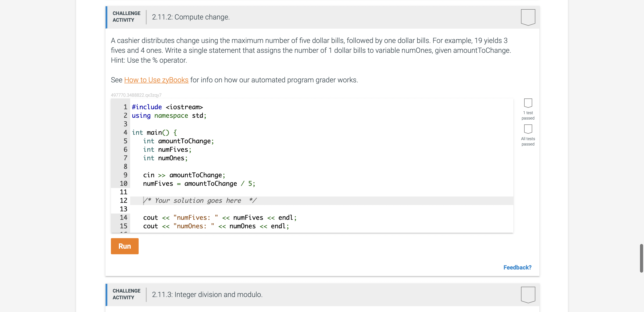Click the cin >> amountToChange line
The height and width of the screenshot is (312, 644).
coord(184,175)
